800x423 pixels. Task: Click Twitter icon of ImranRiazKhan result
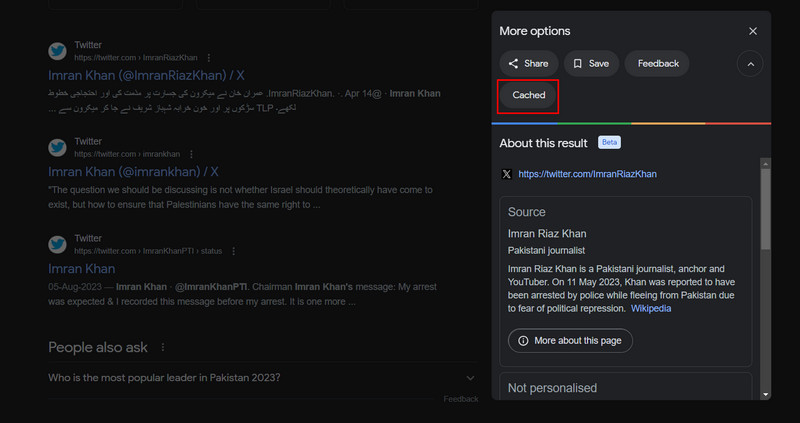tap(58, 51)
